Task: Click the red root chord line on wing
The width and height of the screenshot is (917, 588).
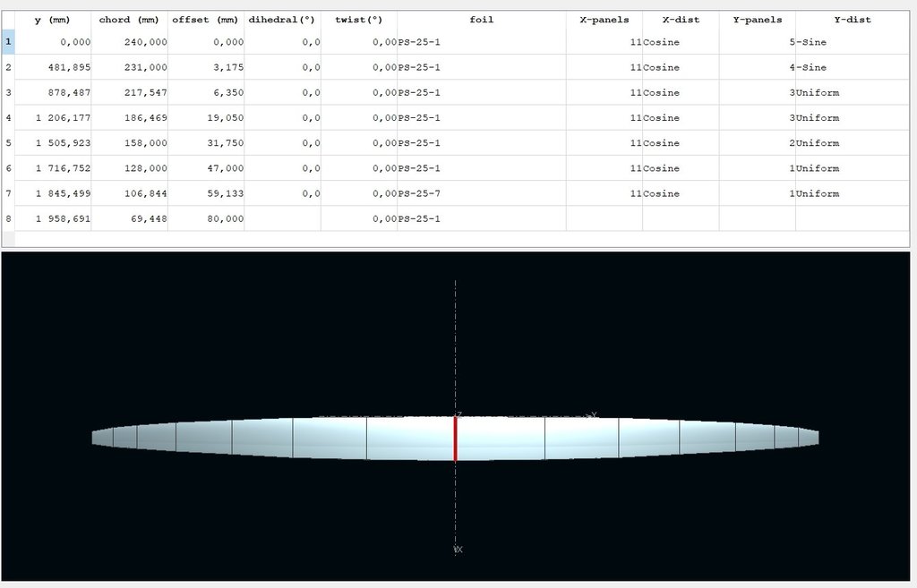Action: (455, 439)
